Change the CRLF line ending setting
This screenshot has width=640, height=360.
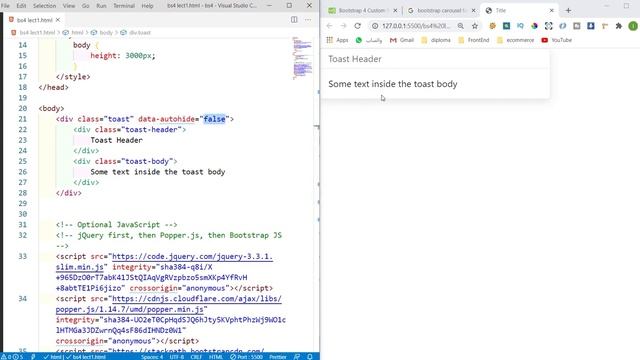196,357
